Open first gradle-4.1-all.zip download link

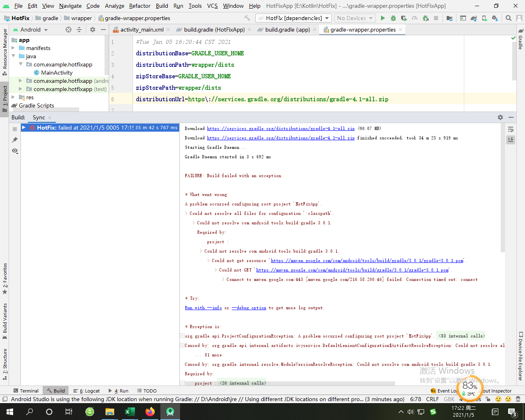point(281,128)
